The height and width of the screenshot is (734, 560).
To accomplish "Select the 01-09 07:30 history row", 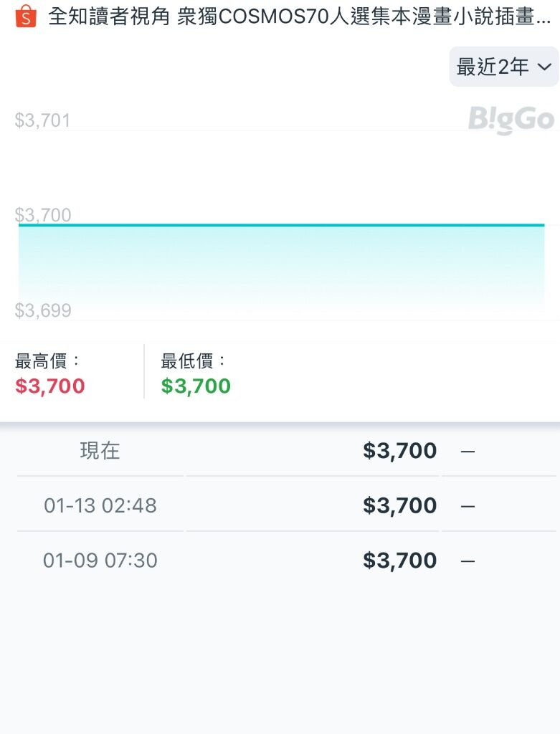I will point(287,561).
